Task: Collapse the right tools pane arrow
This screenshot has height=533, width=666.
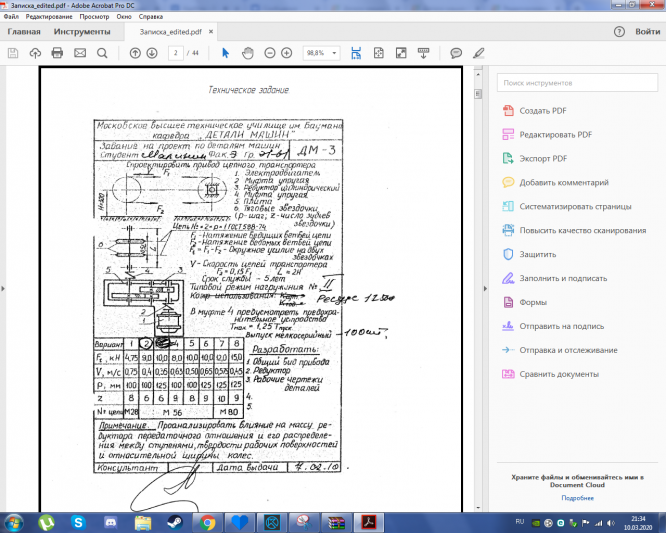Action: (486, 290)
